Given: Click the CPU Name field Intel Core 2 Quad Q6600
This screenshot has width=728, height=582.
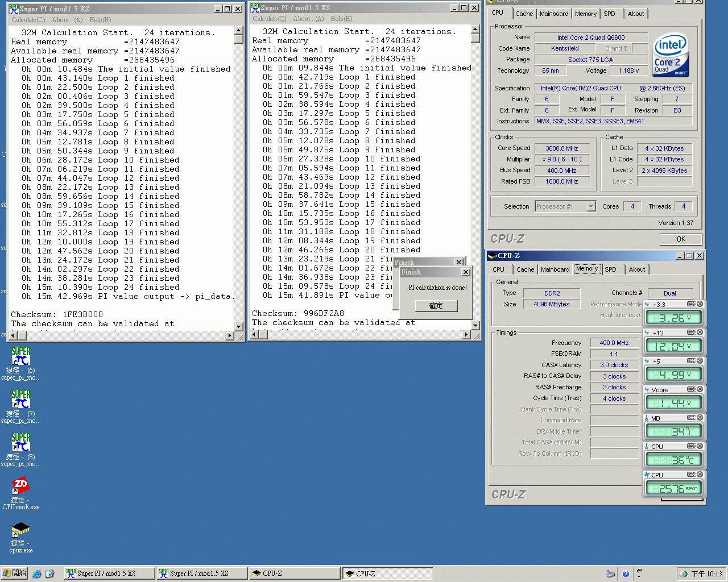Looking at the screenshot, I should pyautogui.click(x=591, y=38).
